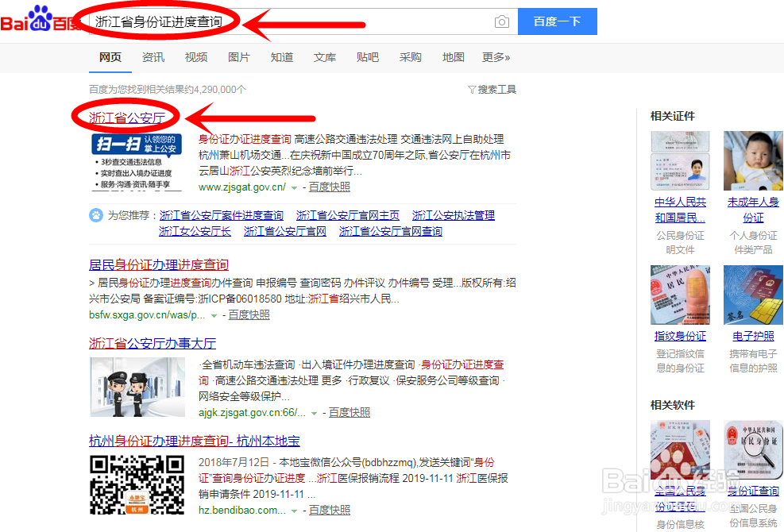Expand dropdown arrow next to bsfw.sxga.gov.cn
The height and width of the screenshot is (532, 784).
tap(214, 316)
